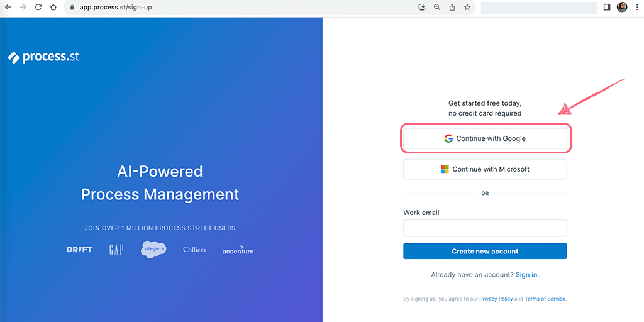The height and width of the screenshot is (322, 644).
Task: Open the browser three-dot menu
Action: pos(636,8)
